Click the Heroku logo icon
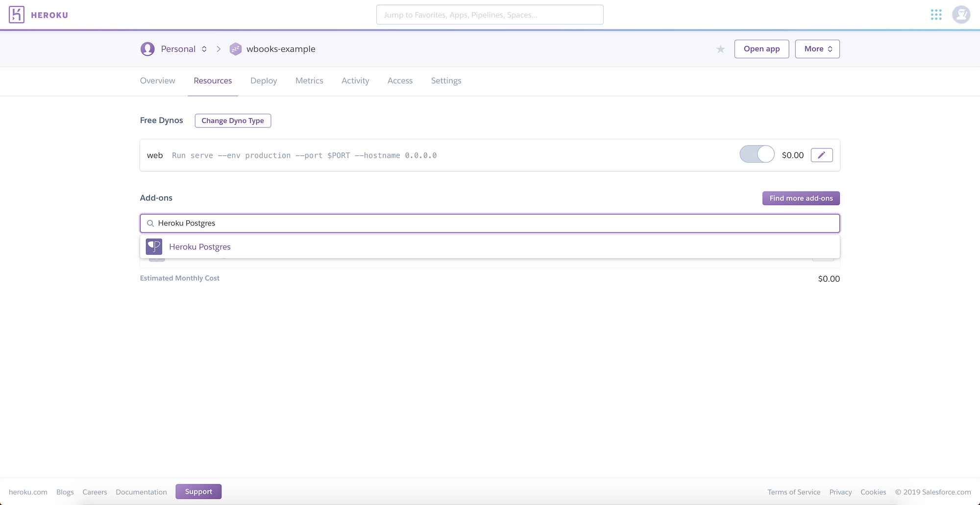The width and height of the screenshot is (980, 505). coord(17,15)
